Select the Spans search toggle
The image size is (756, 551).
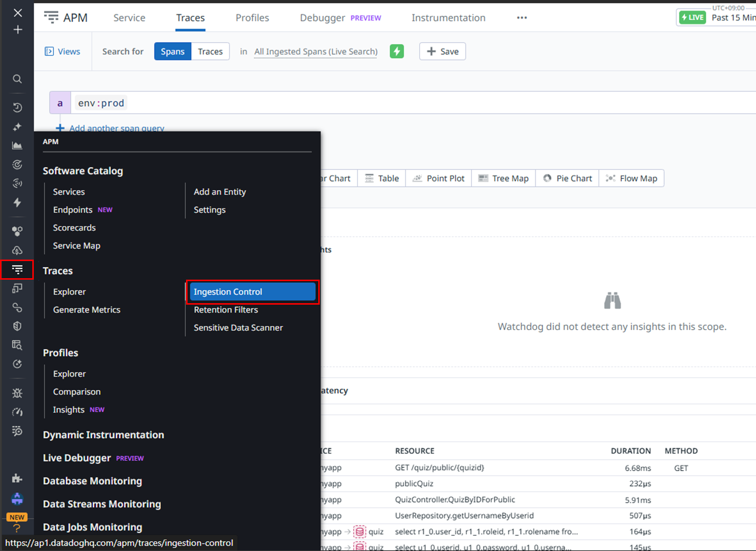point(172,51)
